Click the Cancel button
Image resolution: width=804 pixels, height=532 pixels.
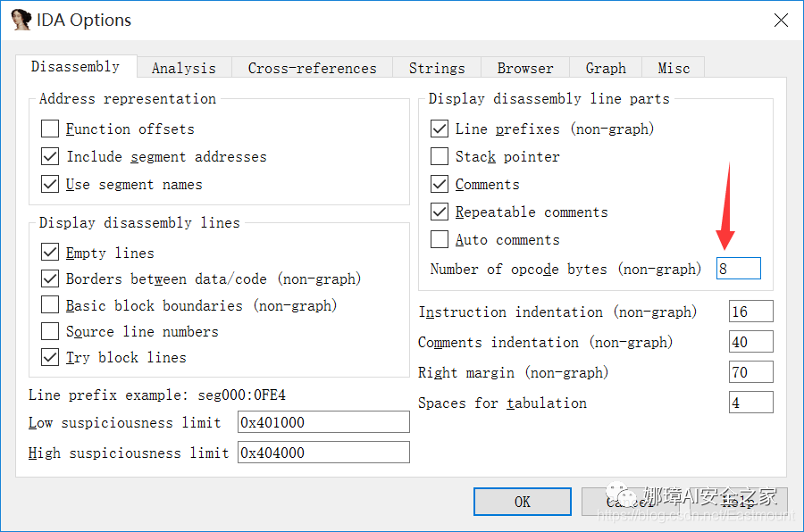click(x=631, y=502)
